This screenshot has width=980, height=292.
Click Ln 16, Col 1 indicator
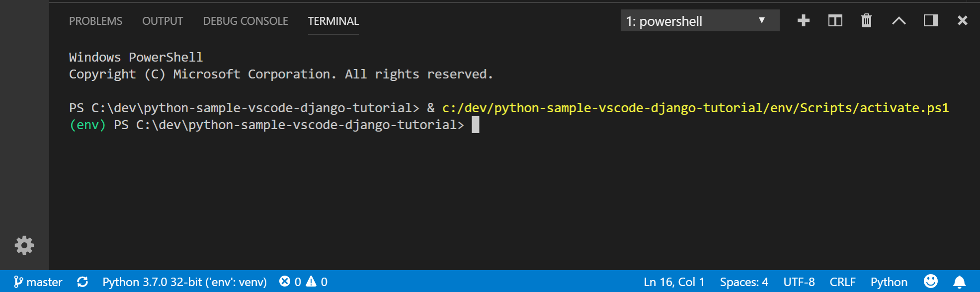click(674, 282)
